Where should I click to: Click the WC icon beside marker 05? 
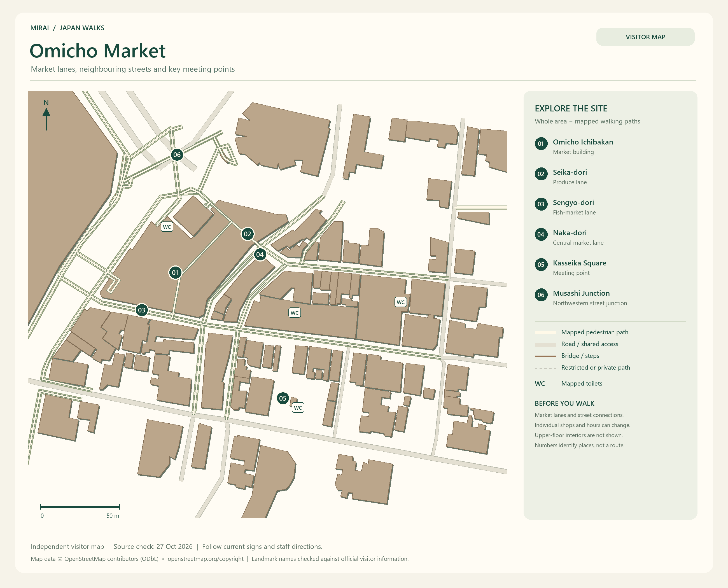(298, 408)
